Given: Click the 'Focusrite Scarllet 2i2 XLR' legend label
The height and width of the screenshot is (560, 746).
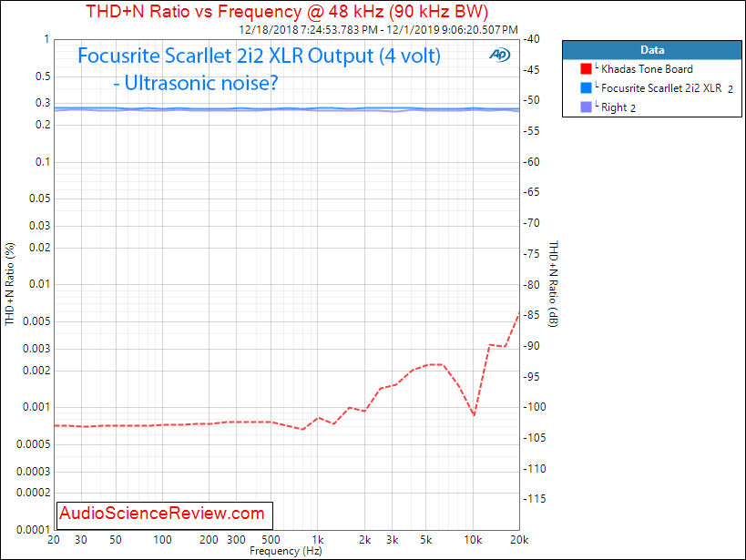Looking at the screenshot, I should [x=661, y=88].
